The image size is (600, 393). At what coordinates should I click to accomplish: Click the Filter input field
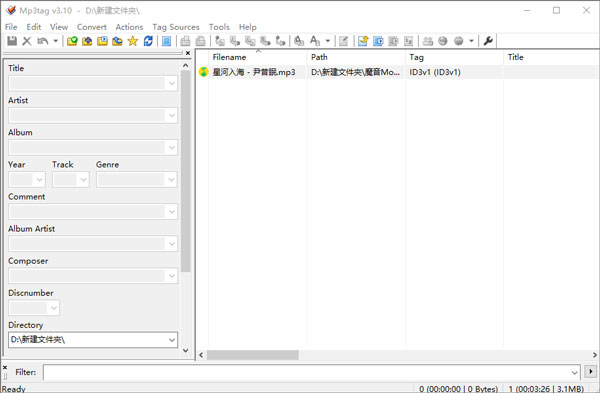point(311,372)
